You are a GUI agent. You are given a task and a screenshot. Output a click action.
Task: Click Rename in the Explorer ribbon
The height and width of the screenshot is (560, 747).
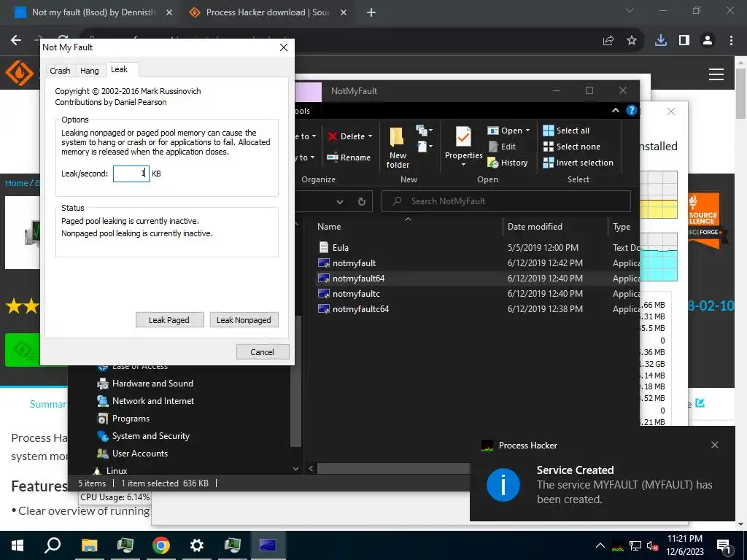click(349, 157)
